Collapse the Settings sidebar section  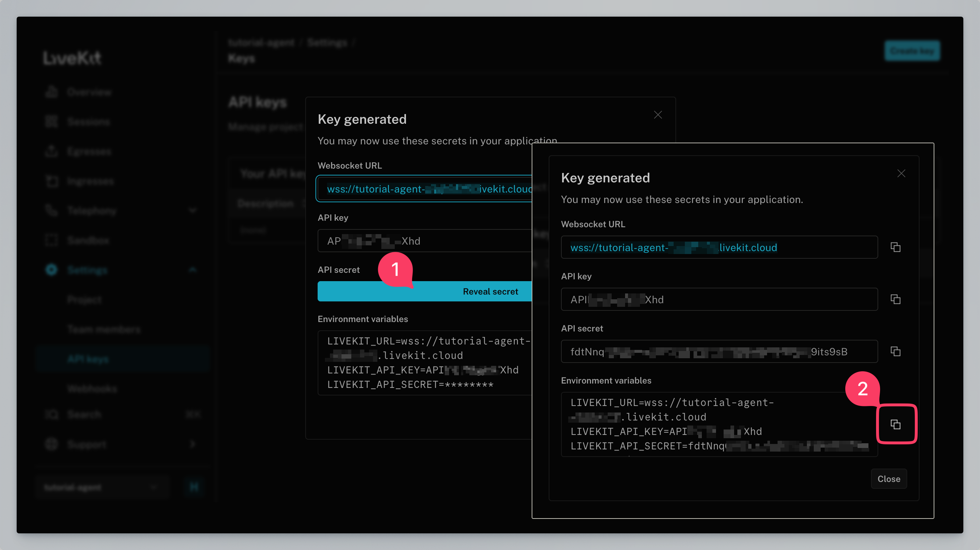193,270
